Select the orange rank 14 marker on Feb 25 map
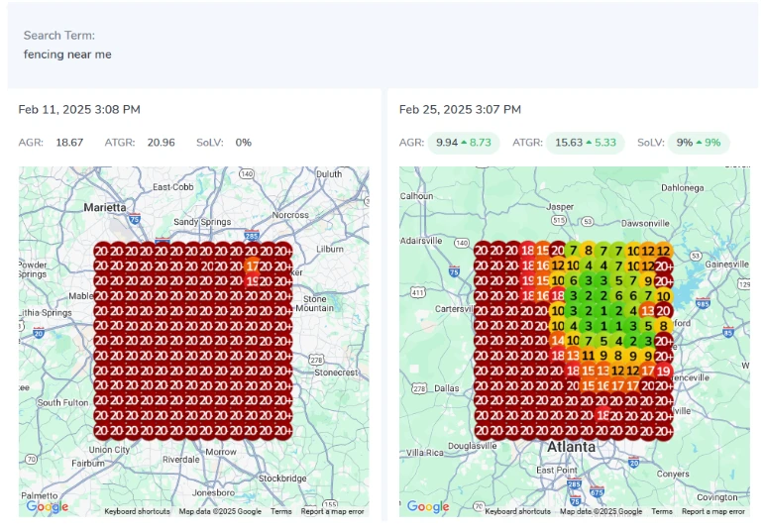The height and width of the screenshot is (532, 765). click(558, 341)
